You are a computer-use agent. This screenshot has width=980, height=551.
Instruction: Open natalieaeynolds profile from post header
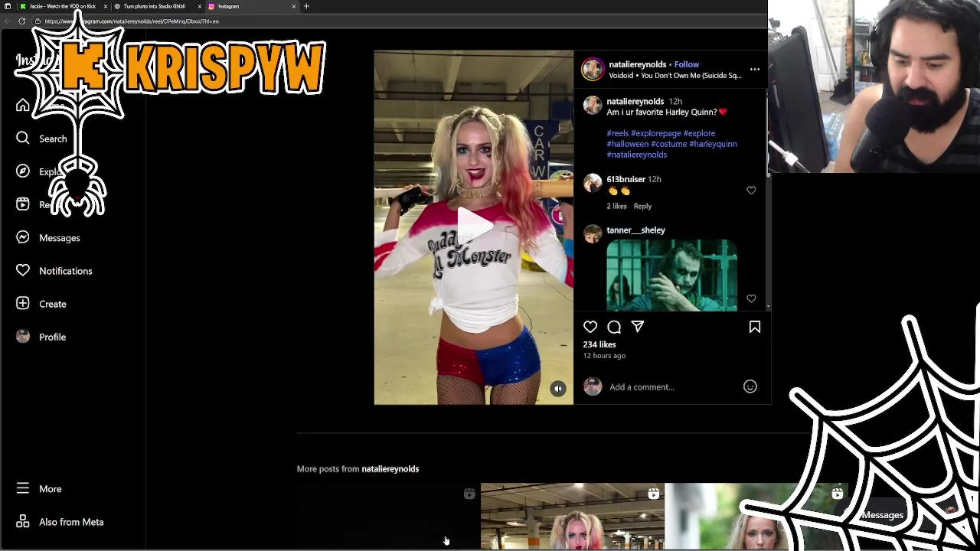(x=637, y=64)
